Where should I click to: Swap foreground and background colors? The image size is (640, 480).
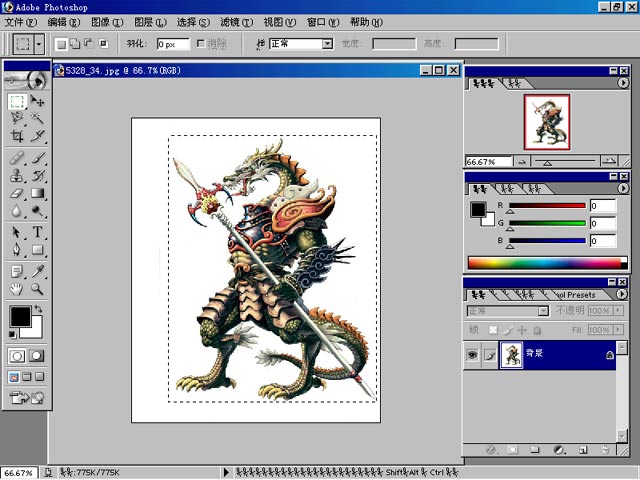pyautogui.click(x=38, y=309)
